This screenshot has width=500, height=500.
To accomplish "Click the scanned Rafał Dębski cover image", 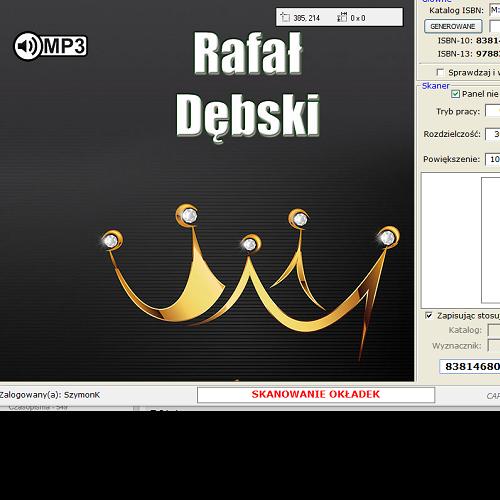I will 207,191.
